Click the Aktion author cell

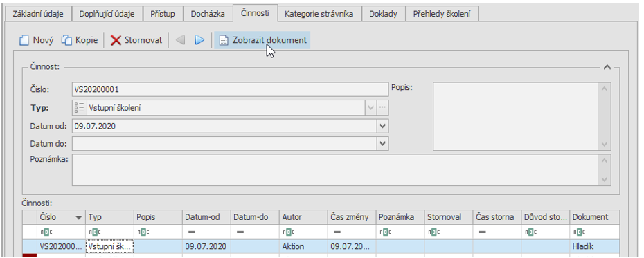tap(303, 246)
